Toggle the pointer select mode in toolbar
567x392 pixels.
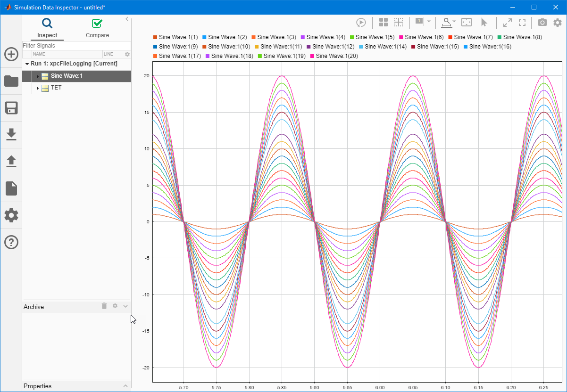pos(484,23)
